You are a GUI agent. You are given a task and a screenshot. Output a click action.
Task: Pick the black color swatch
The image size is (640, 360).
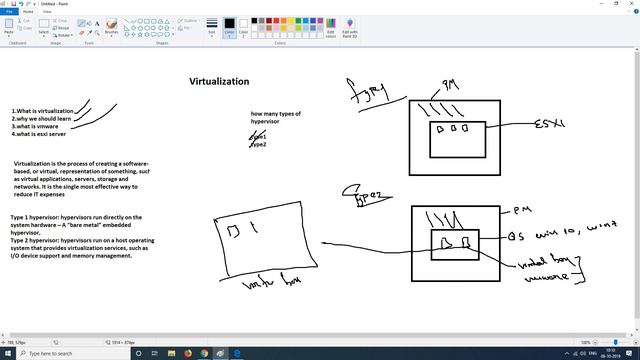click(254, 20)
